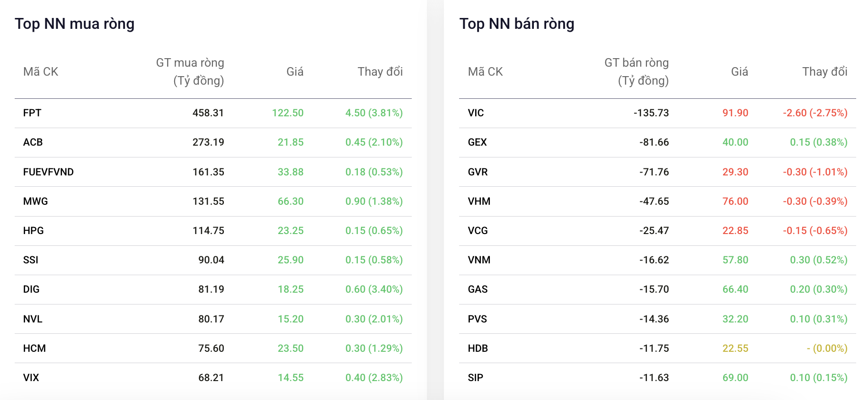Click the MWG ticker symbol
This screenshot has width=868, height=400.
tap(35, 201)
